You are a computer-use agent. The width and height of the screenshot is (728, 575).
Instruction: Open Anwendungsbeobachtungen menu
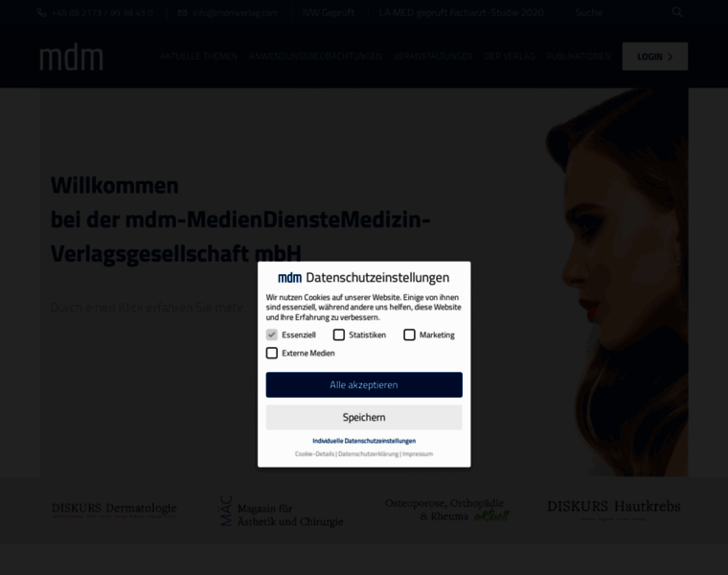click(315, 57)
